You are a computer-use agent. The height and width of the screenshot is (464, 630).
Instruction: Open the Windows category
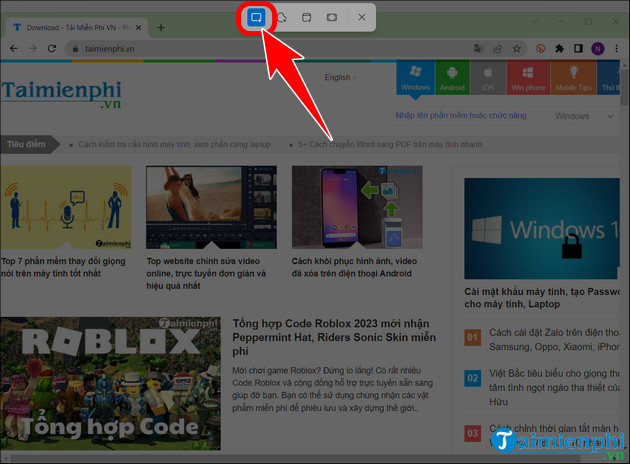click(415, 78)
